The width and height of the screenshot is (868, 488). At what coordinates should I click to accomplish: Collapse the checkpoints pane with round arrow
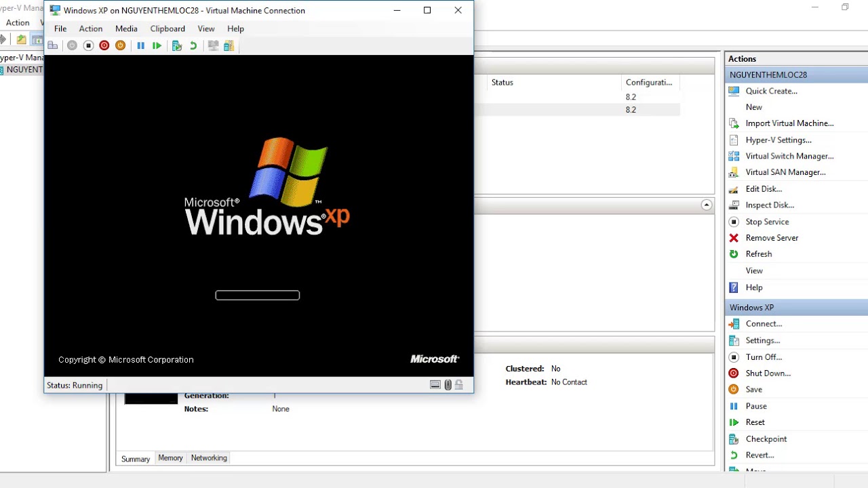pyautogui.click(x=707, y=205)
